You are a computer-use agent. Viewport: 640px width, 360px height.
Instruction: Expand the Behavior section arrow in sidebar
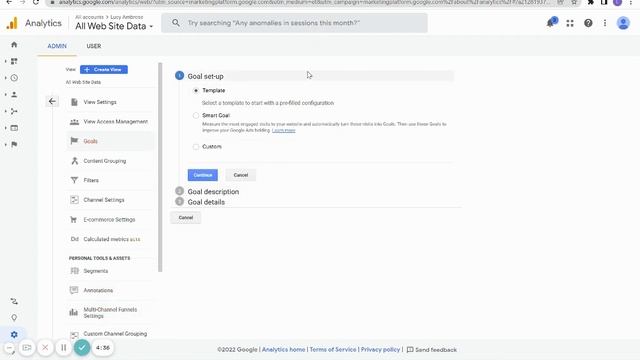[6, 128]
